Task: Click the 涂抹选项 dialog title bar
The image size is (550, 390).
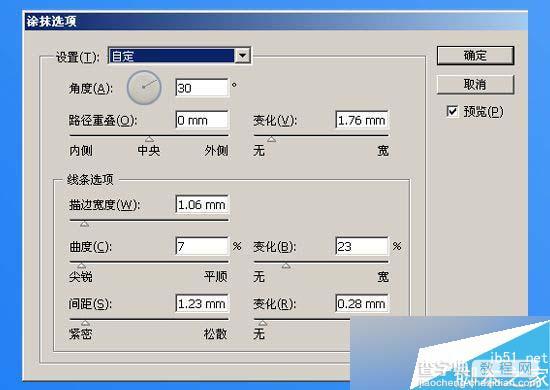Action: pos(275,21)
